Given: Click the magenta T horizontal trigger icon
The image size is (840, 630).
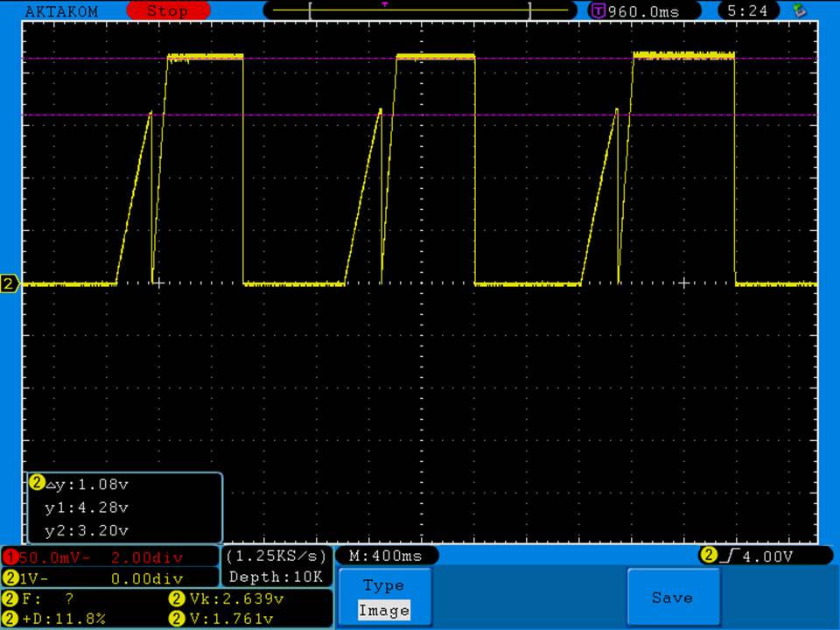Looking at the screenshot, I should click(598, 11).
